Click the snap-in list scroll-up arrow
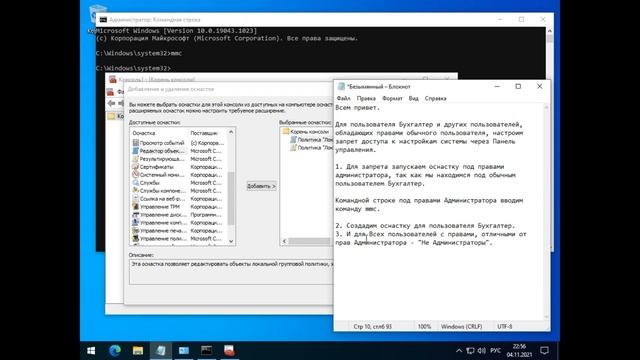This screenshot has width=640, height=360. pyautogui.click(x=231, y=132)
